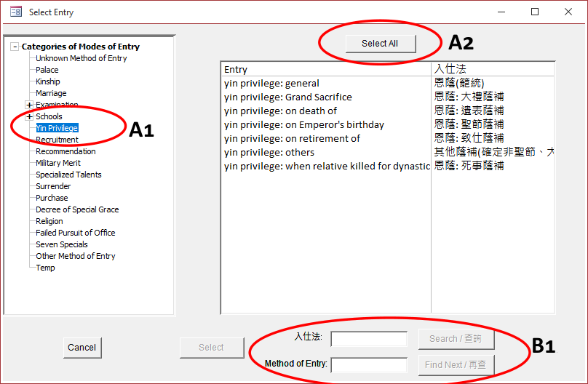Click the 入仕法 search text field
The image size is (588, 384).
369,339
